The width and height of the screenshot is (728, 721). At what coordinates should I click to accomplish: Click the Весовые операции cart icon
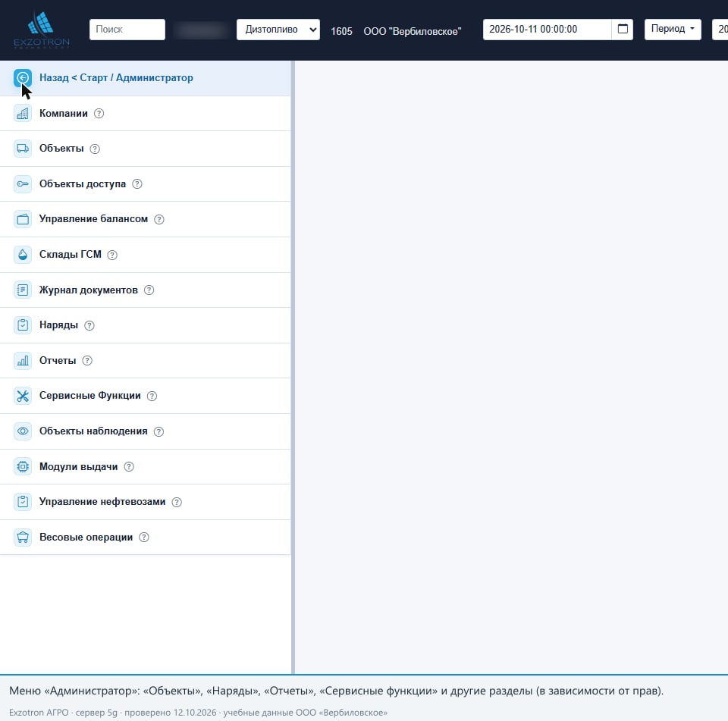(x=22, y=538)
